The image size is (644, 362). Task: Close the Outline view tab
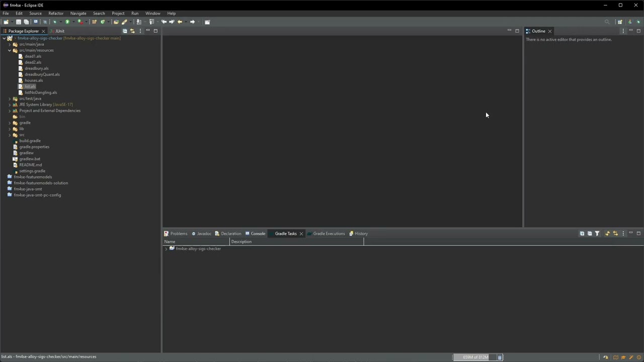click(549, 31)
